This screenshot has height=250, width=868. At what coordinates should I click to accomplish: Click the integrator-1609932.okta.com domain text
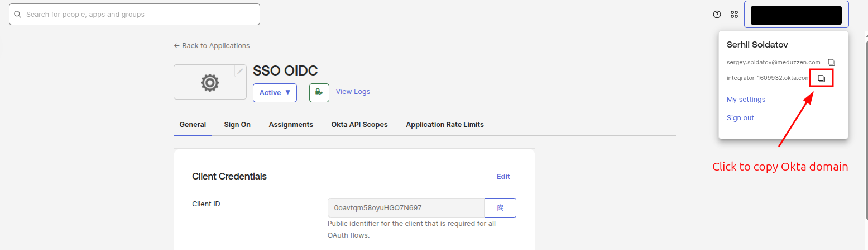768,78
